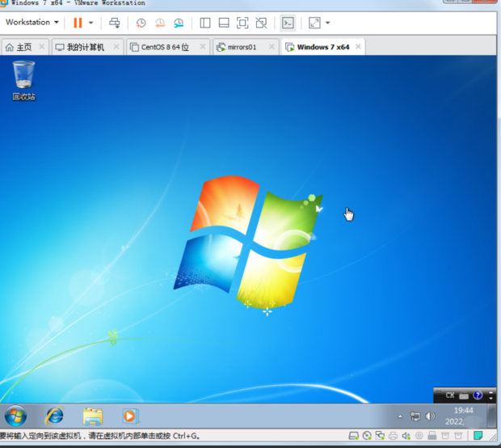Close the 我的计算机 tab
Image resolution: width=501 pixels, height=448 pixels.
point(116,47)
